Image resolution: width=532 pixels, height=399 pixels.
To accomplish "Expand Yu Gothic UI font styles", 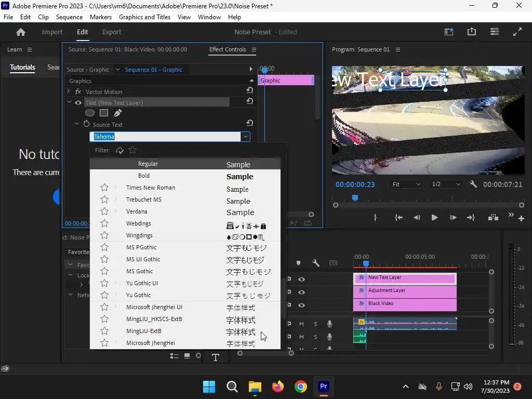I will [116, 283].
